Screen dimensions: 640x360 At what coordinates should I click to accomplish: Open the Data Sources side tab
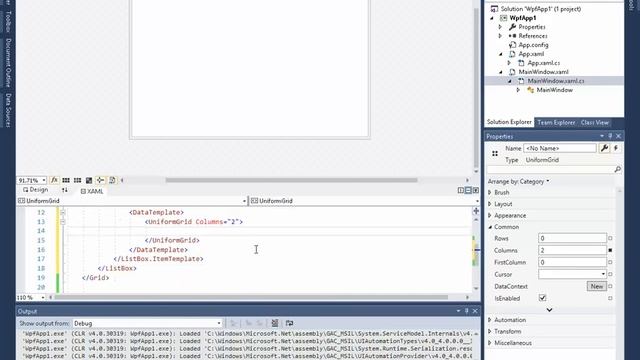[8, 110]
